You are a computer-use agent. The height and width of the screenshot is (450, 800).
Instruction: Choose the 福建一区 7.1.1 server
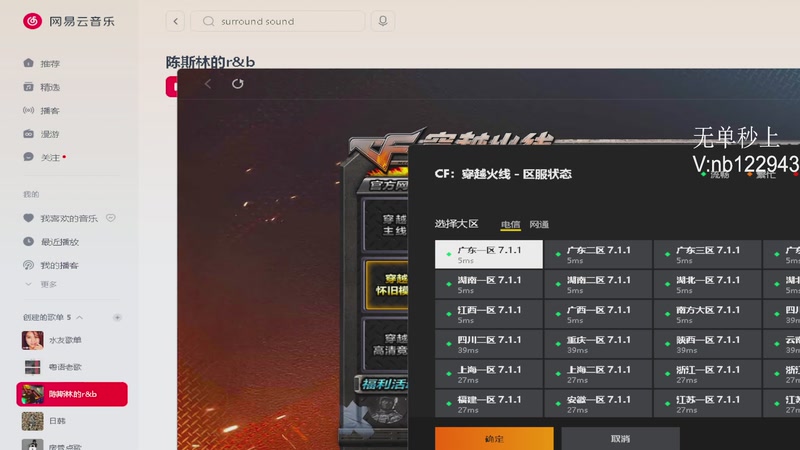tap(489, 404)
